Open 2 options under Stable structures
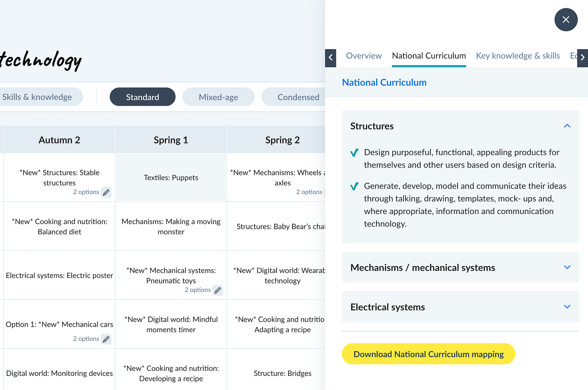This screenshot has height=390, width=588. point(86,192)
